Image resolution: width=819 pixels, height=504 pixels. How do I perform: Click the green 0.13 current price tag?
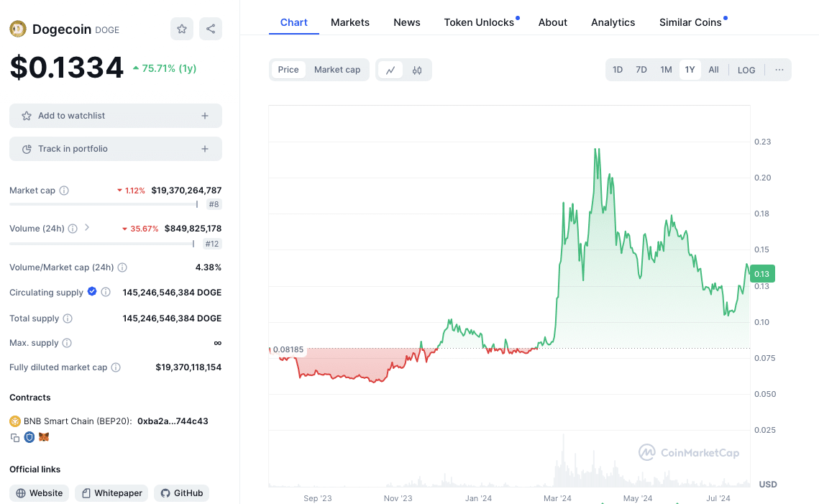pos(762,274)
